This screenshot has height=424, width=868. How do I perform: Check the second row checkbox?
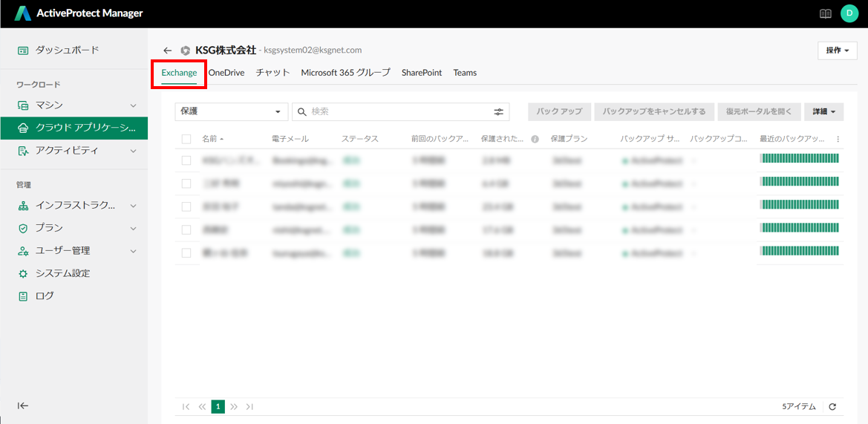[x=186, y=183]
